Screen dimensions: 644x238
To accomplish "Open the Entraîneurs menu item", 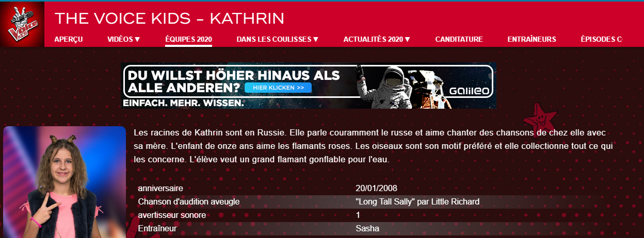I will [x=532, y=39].
